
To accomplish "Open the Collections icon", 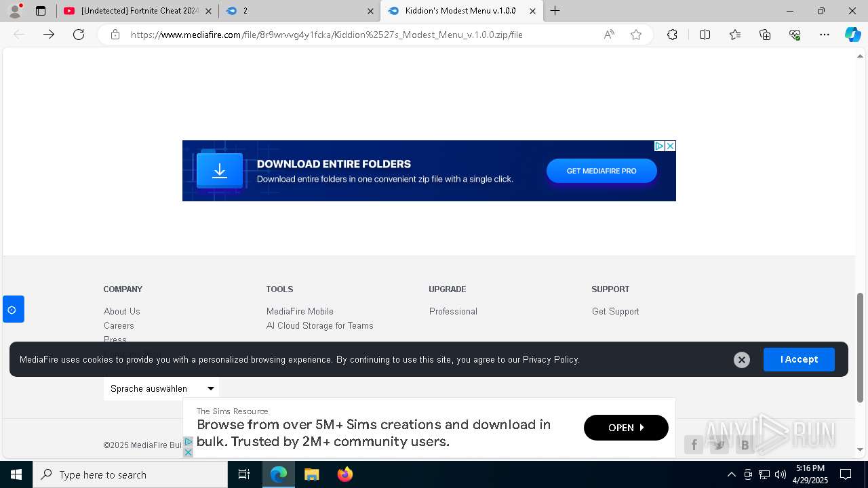I will coord(765,35).
